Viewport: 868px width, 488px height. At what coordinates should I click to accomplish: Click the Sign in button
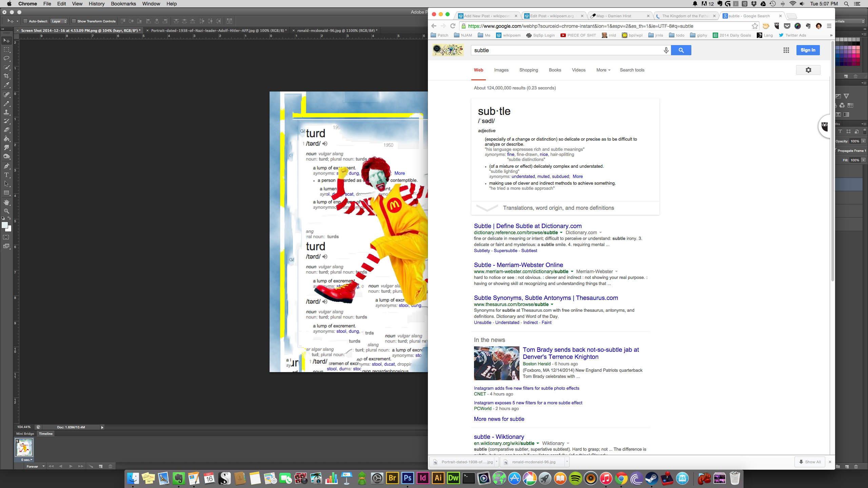808,50
